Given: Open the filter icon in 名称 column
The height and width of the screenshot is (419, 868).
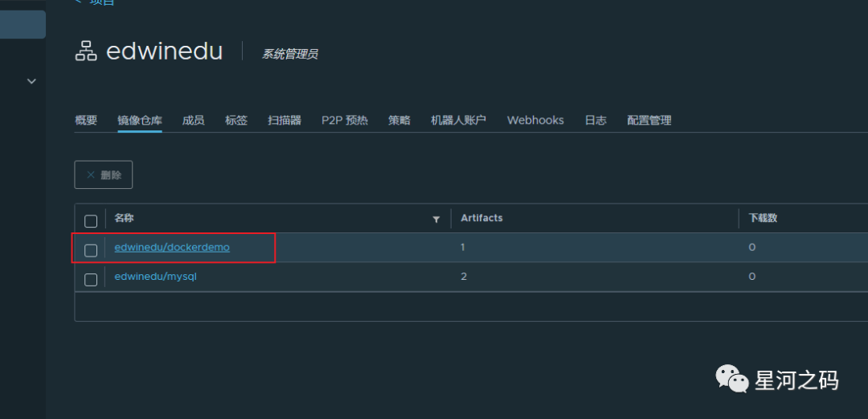Looking at the screenshot, I should point(436,219).
